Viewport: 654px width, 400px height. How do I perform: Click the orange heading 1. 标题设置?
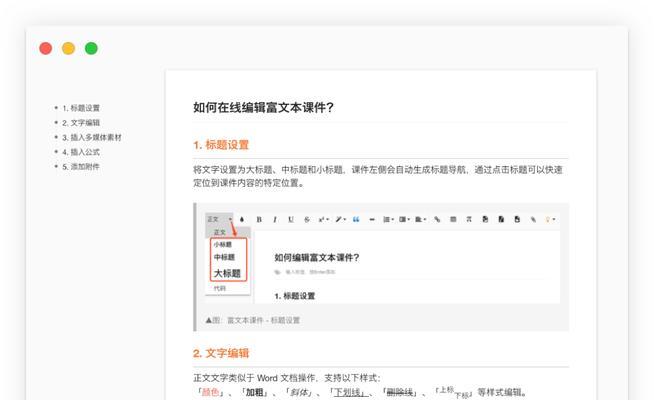[221, 145]
